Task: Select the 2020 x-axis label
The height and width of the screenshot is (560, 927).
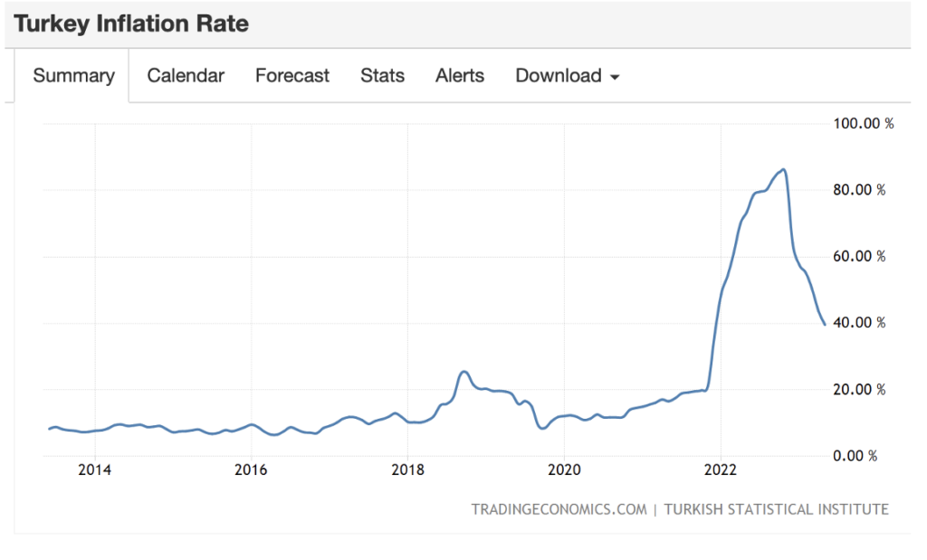Action: (x=563, y=470)
